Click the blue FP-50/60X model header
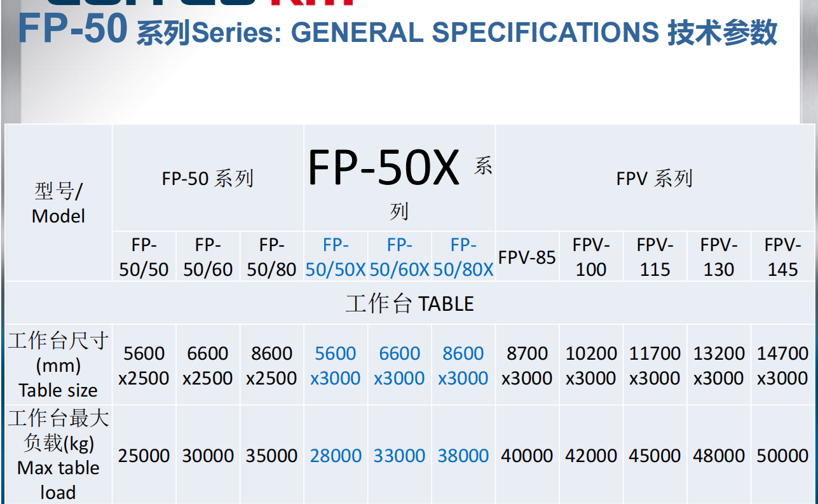The height and width of the screenshot is (504, 818). 399,257
